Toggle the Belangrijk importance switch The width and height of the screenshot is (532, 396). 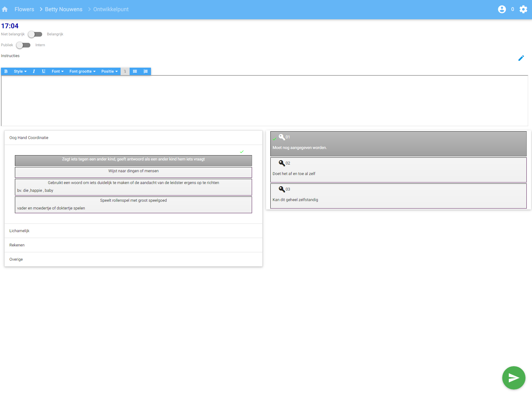click(35, 34)
